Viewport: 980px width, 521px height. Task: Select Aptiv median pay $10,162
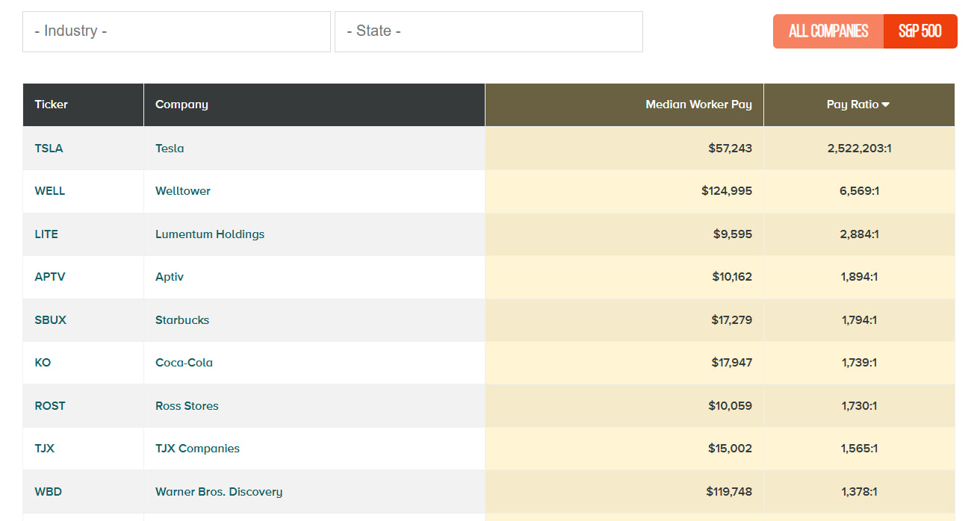(732, 277)
